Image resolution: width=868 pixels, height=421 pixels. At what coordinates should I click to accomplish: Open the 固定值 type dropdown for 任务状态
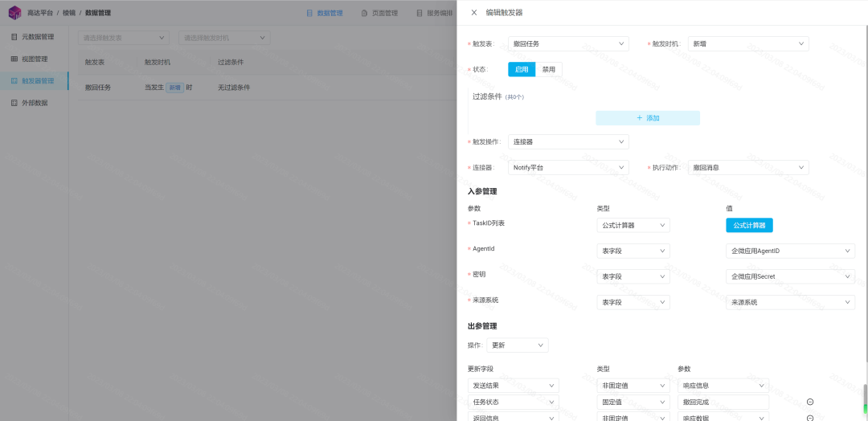[x=633, y=403]
